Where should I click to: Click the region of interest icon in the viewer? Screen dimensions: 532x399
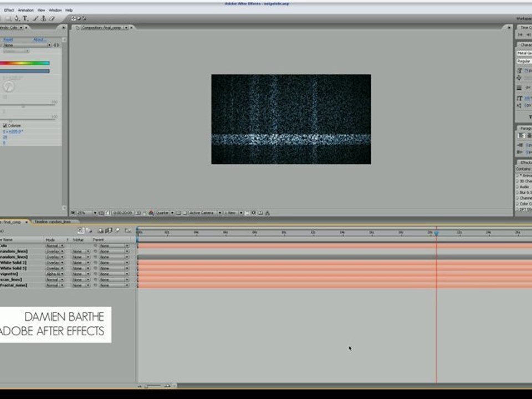(x=178, y=213)
